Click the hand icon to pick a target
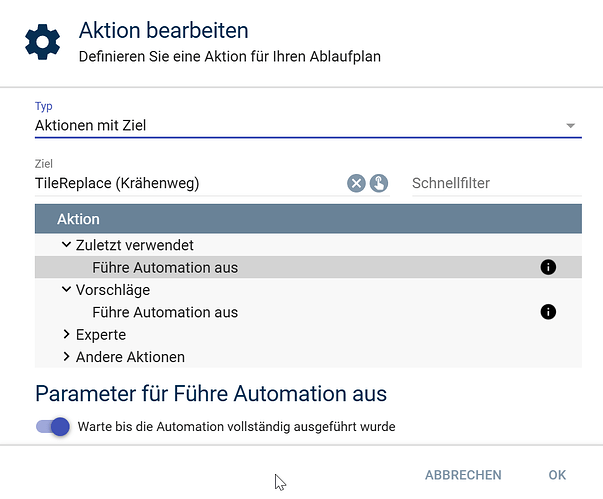 (x=379, y=183)
